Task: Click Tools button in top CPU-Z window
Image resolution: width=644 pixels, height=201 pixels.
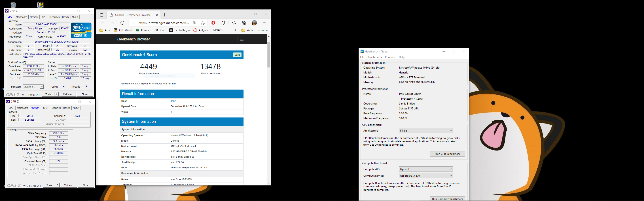Action: pos(48,94)
